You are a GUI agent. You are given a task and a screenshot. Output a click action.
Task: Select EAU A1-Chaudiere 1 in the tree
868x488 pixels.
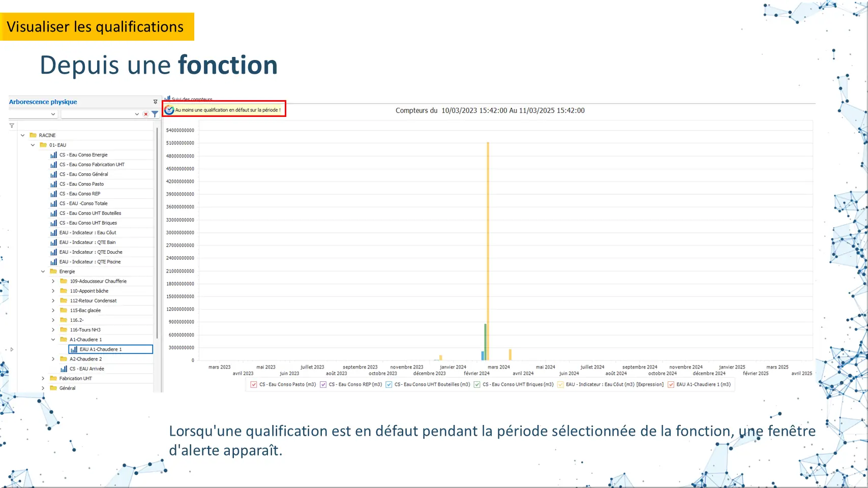point(101,349)
